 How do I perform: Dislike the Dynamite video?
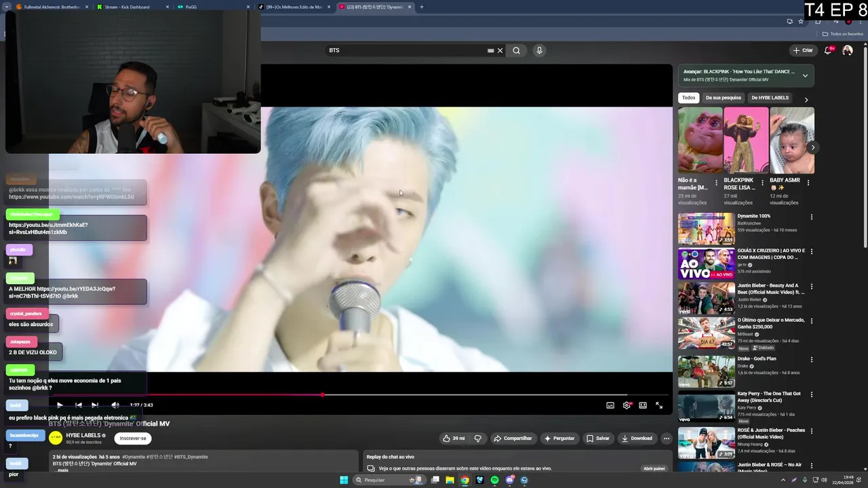coord(477,439)
